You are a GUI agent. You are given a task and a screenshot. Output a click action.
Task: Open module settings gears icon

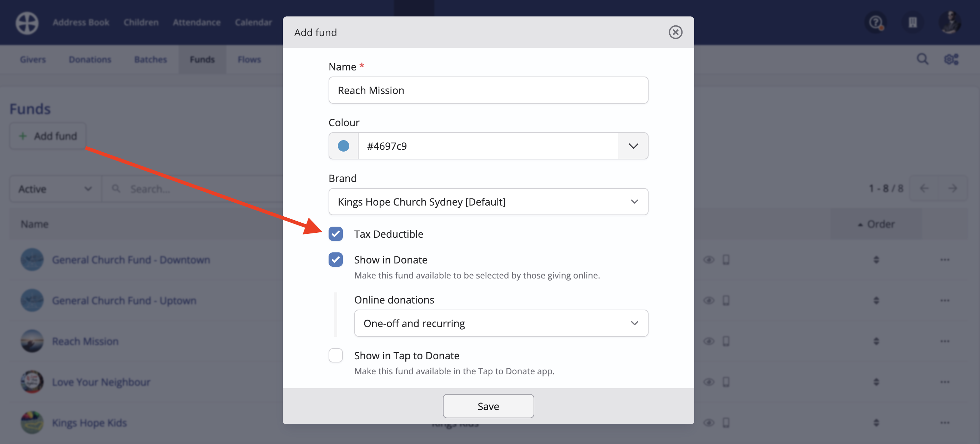point(951,59)
